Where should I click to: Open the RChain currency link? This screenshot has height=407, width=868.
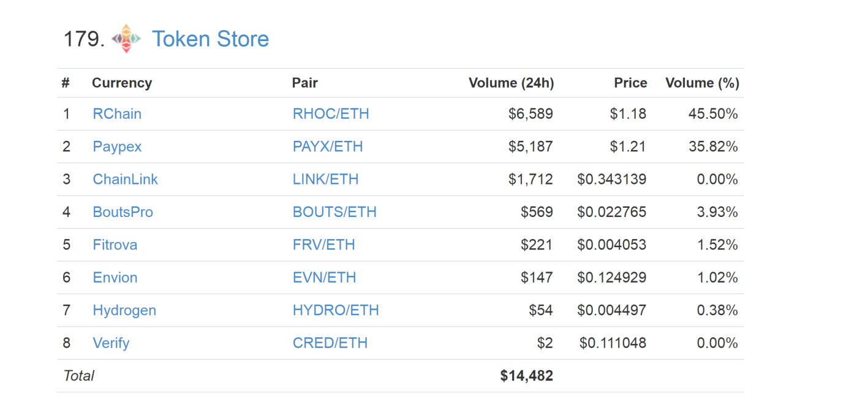click(117, 114)
